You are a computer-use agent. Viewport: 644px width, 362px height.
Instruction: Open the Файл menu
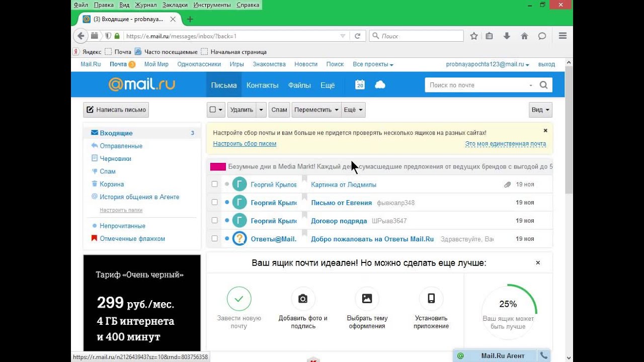pos(80,5)
